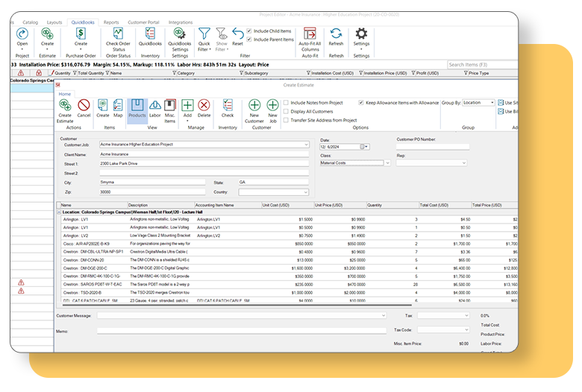Screen dimensions: 582x392
Task: Open Customer Message dropdown
Action: tap(384, 315)
